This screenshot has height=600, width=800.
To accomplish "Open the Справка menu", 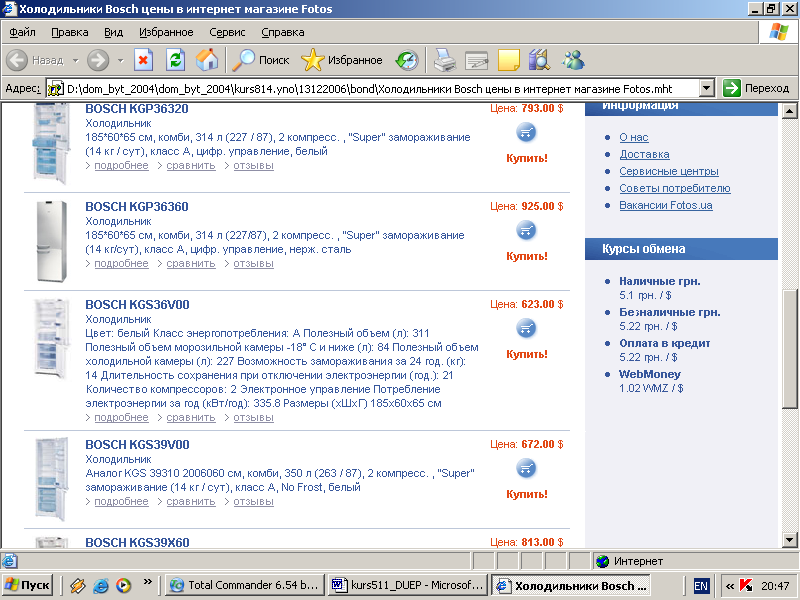I will pos(283,32).
